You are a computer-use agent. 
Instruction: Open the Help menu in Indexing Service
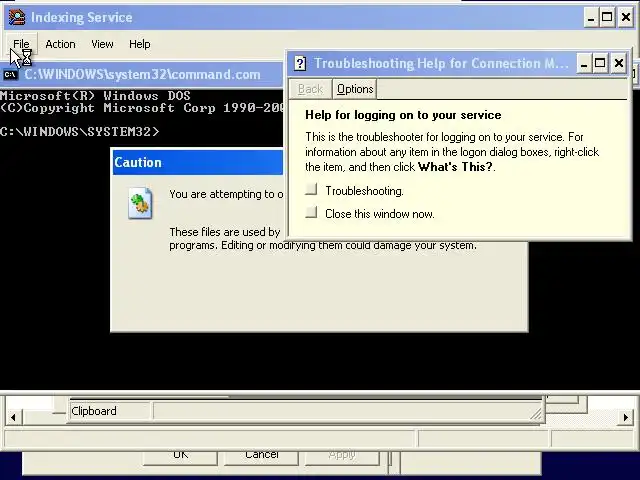tap(140, 44)
